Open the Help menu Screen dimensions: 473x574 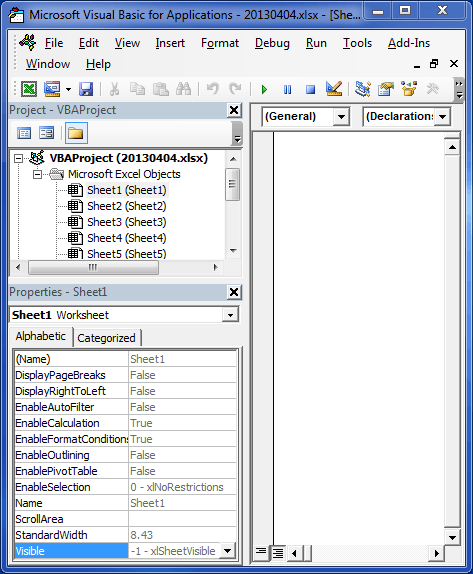coord(98,64)
